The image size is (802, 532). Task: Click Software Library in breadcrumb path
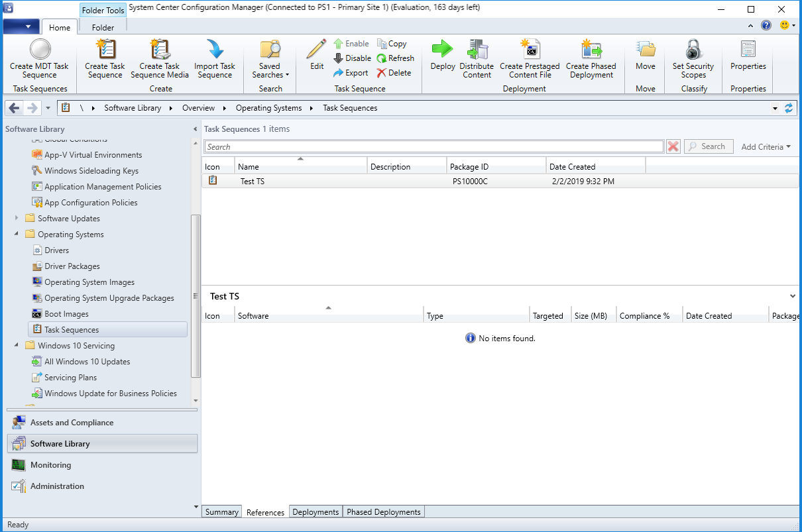[x=133, y=108]
